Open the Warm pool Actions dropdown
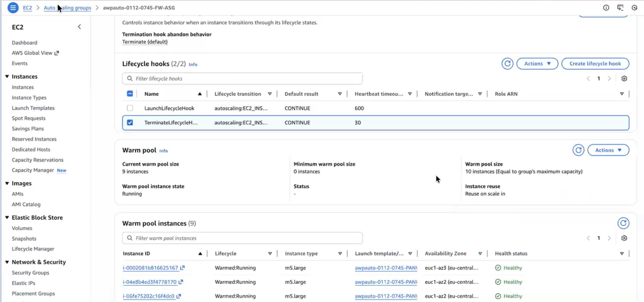 pyautogui.click(x=608, y=150)
